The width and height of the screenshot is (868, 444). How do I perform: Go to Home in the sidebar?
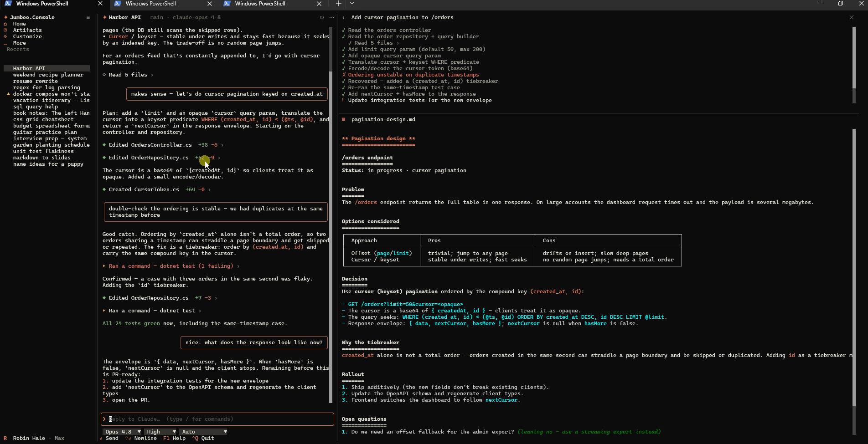coord(19,24)
